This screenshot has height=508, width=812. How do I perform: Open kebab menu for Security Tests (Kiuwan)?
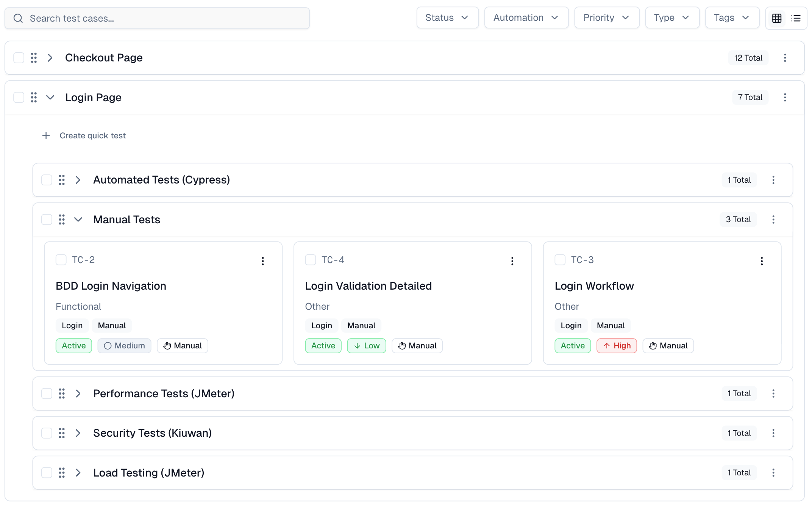773,433
